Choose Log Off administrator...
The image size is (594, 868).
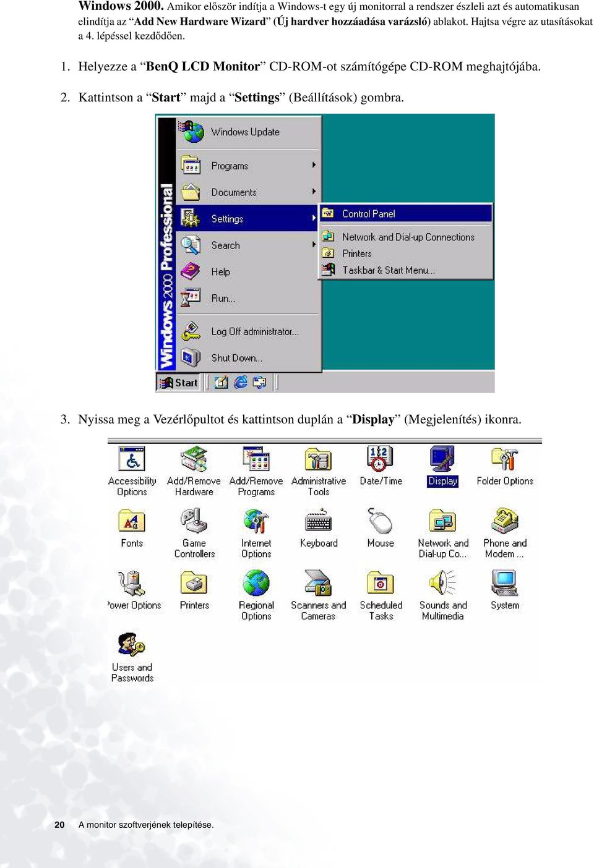pyautogui.click(x=249, y=331)
